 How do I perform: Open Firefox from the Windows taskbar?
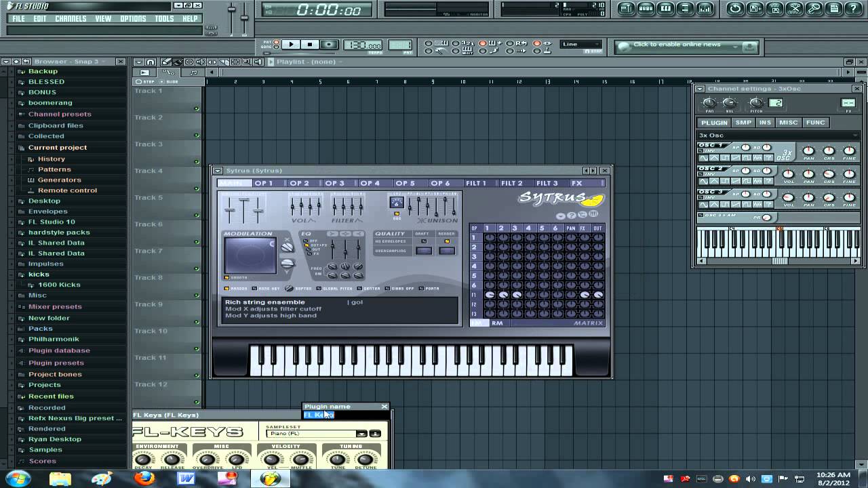point(144,478)
